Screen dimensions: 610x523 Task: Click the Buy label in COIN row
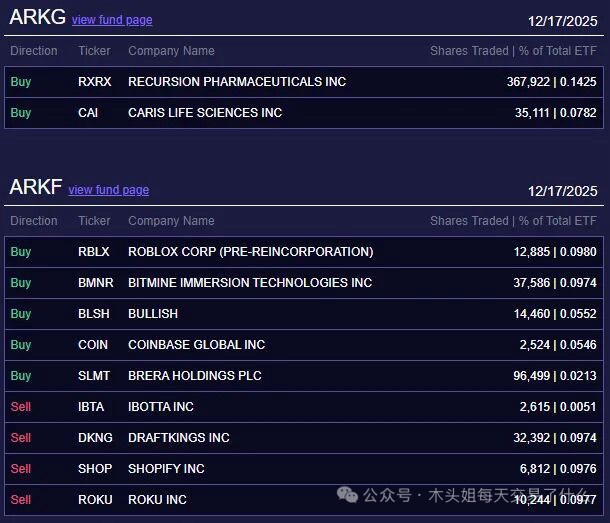click(x=21, y=345)
